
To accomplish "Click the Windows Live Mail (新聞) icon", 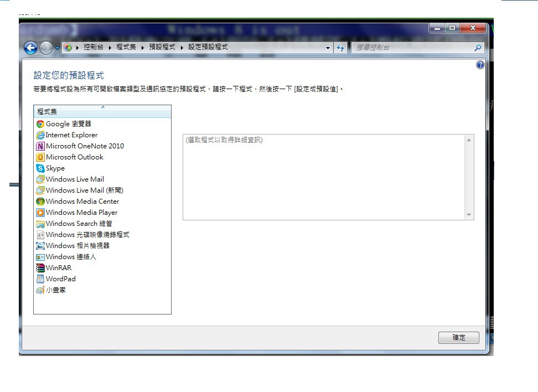I will point(40,190).
